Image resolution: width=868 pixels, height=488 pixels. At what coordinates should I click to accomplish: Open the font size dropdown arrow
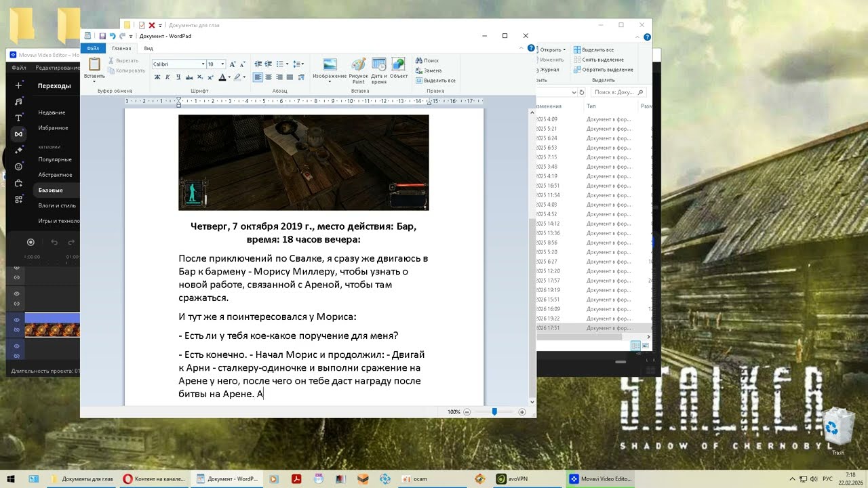tap(222, 64)
